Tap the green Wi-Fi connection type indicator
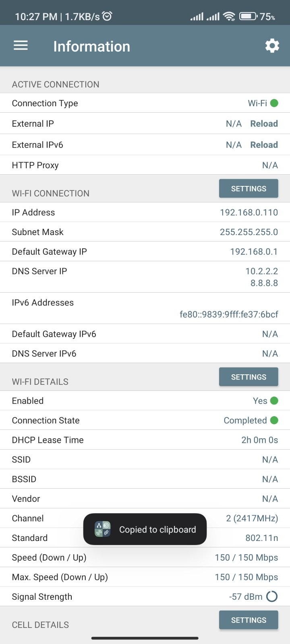Screen dimensions: 290x644 click(274, 103)
